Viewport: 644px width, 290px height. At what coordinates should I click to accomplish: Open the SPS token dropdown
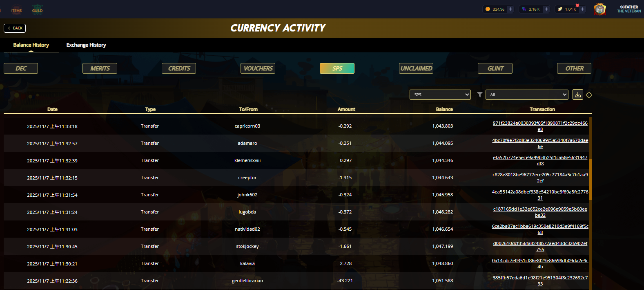click(x=440, y=94)
